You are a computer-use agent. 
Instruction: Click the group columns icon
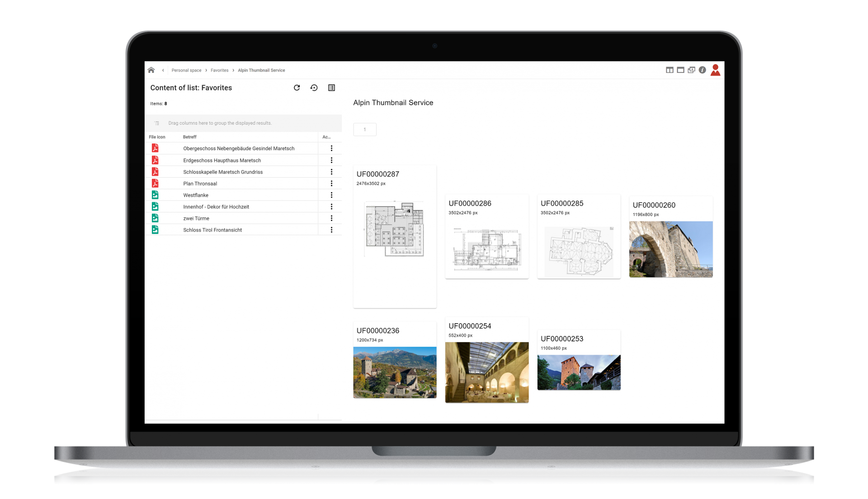(x=157, y=123)
